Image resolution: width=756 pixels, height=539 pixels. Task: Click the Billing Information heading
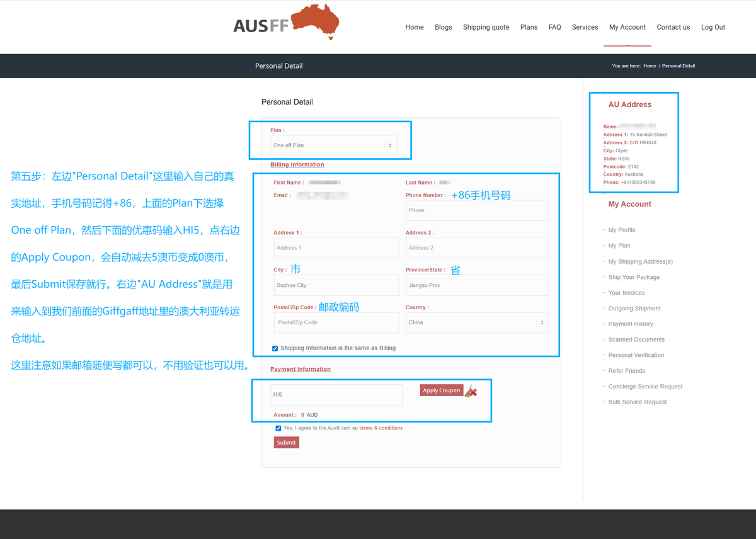(297, 165)
